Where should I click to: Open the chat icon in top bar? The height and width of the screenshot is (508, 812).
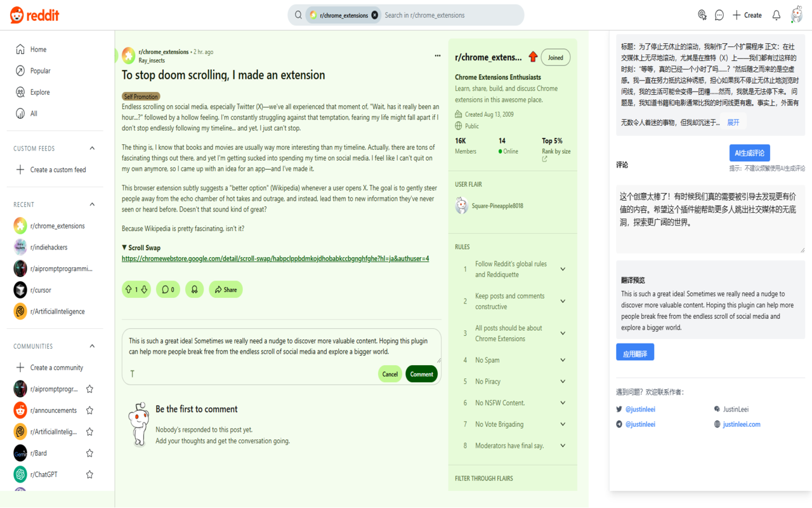pyautogui.click(x=719, y=15)
